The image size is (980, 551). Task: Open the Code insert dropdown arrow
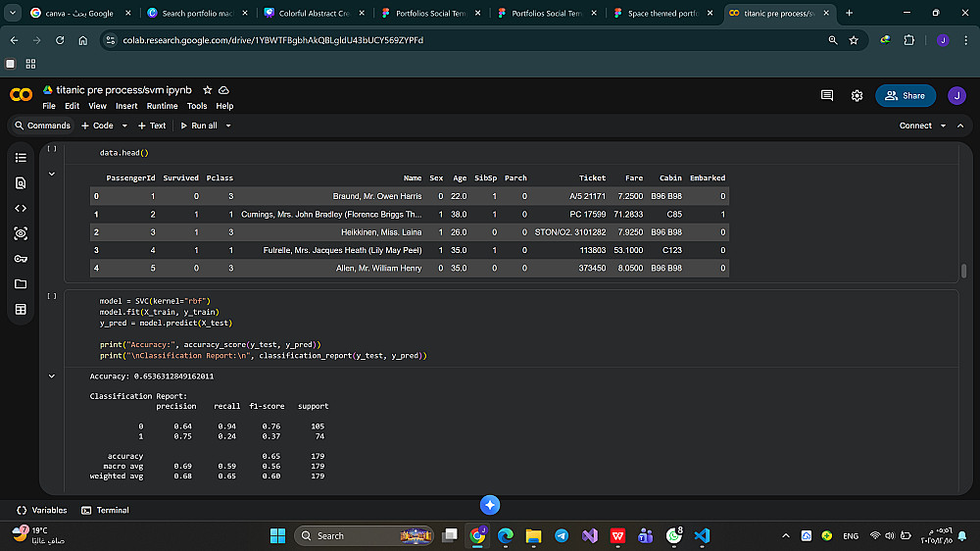(124, 125)
